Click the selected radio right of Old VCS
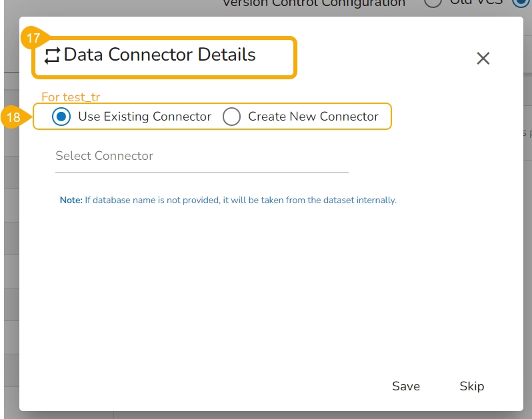This screenshot has width=532, height=419. 519,3
